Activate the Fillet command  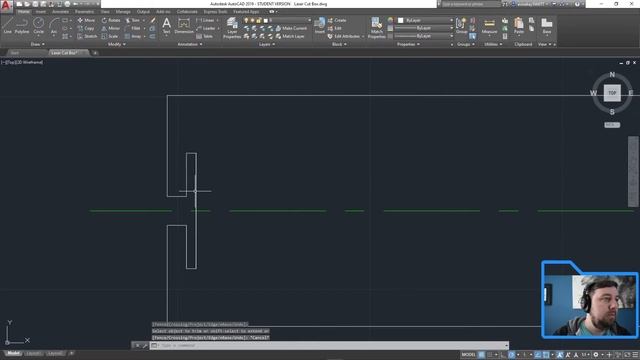(133, 28)
